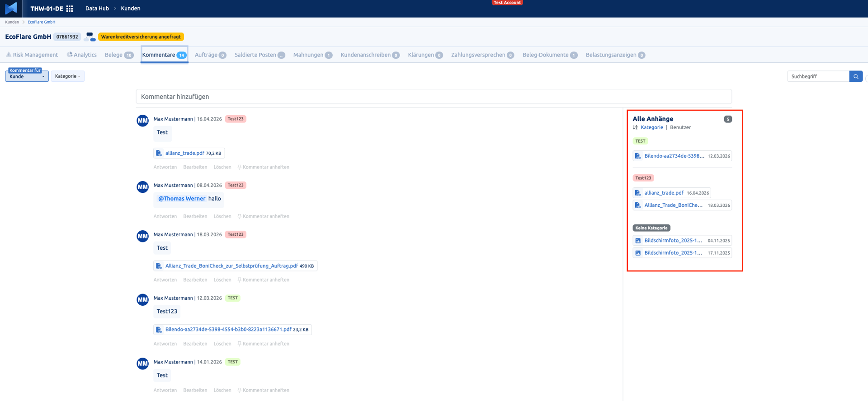Image resolution: width=868 pixels, height=401 pixels.
Task: Click the @Thomas Werner mention
Action: [182, 199]
